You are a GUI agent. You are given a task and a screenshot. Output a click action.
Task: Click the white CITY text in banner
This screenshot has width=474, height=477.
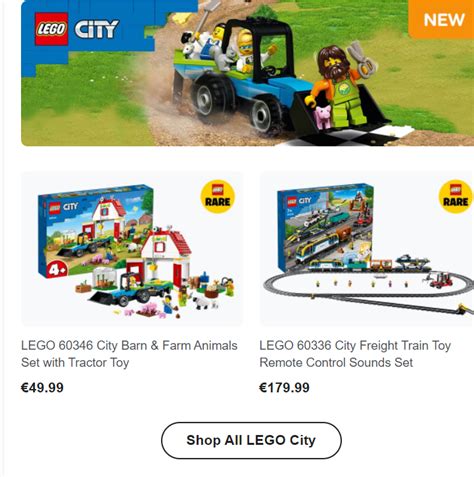tap(96, 29)
